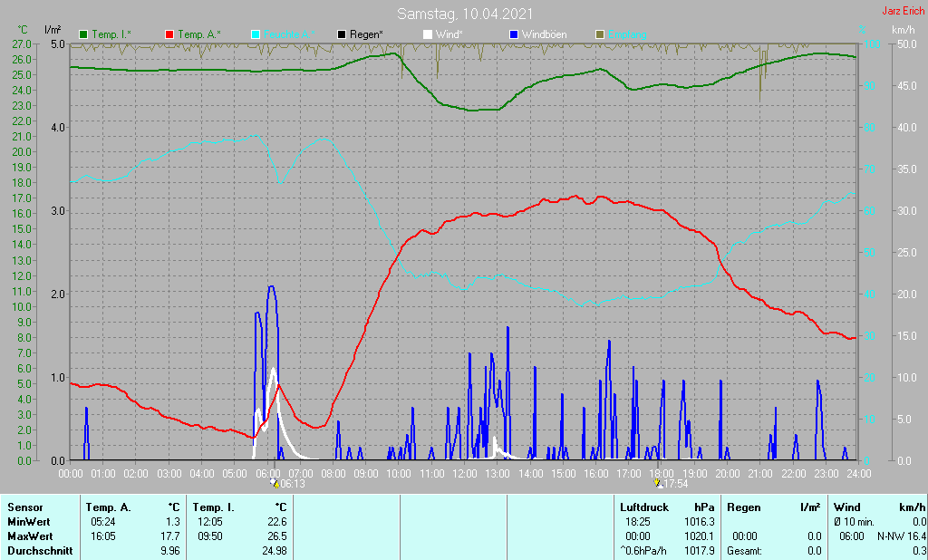928x560 pixels.
Task: Click the 'Temp. A.' column header
Action: (109, 507)
